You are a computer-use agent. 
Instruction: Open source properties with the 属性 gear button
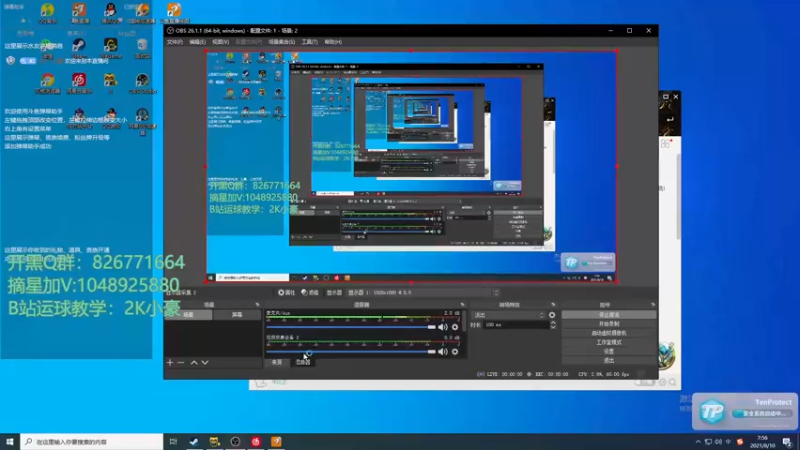click(287, 292)
